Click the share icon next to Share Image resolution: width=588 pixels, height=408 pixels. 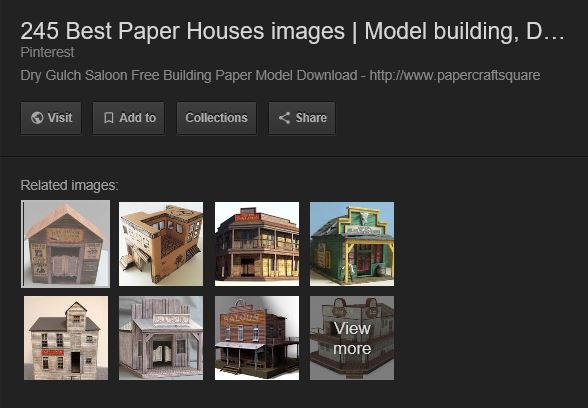[x=284, y=118]
